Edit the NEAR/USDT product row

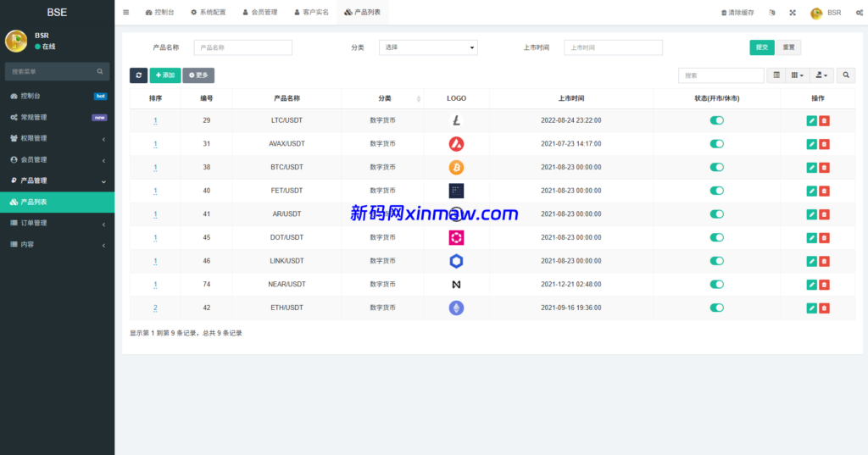coord(811,285)
